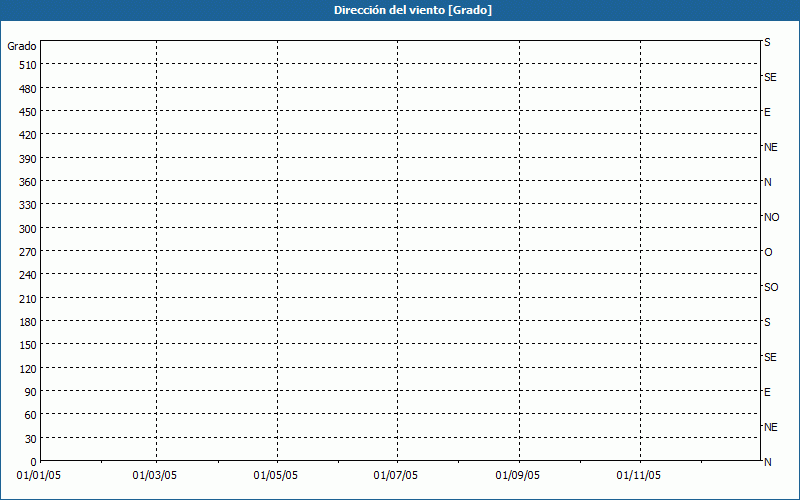The height and width of the screenshot is (500, 800).
Task: Select the 01/11/05 date marker
Action: point(638,476)
